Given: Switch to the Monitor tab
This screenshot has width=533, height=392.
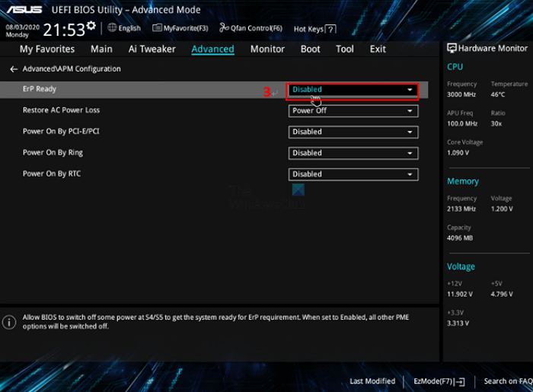Looking at the screenshot, I should 267,49.
